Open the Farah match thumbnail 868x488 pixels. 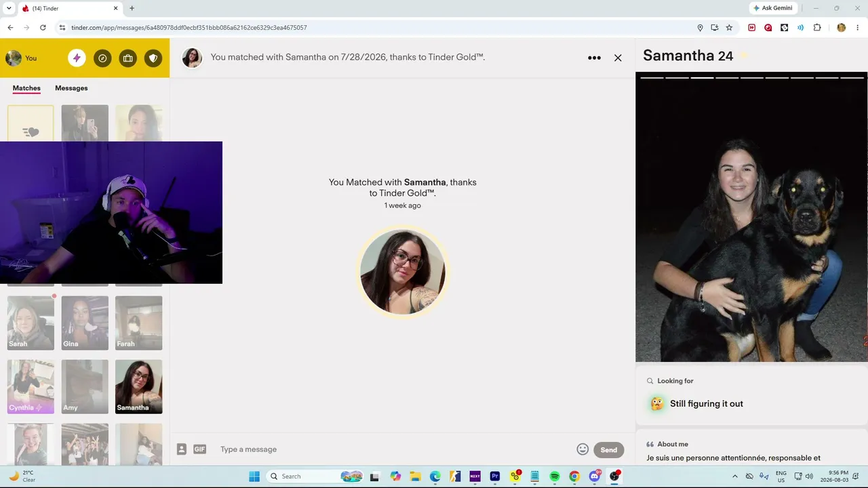tap(139, 323)
